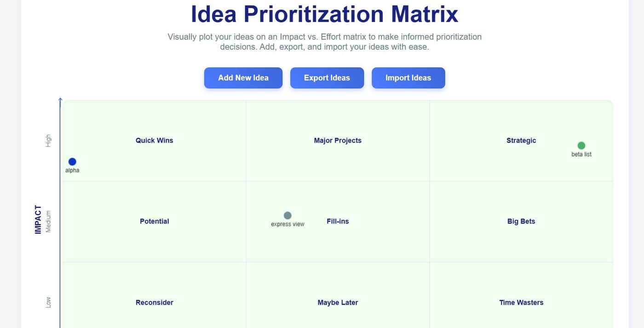Click the Idea Prioritization Matrix heading
Image resolution: width=644 pixels, height=328 pixels.
pos(325,14)
